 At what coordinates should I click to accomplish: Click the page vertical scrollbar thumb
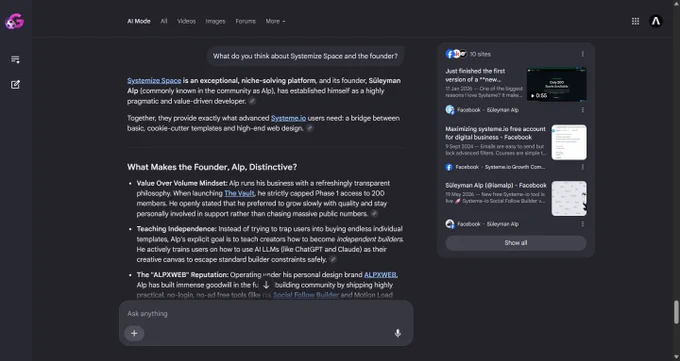[676, 312]
